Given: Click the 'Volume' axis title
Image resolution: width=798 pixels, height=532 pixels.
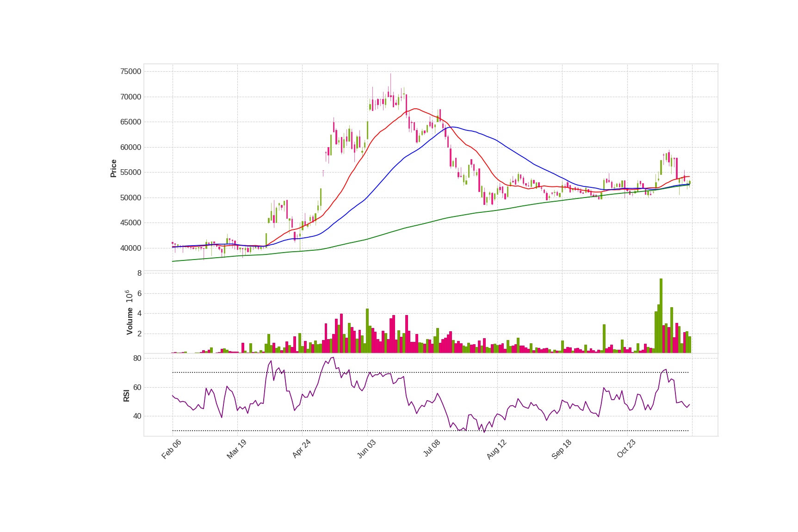Looking at the screenshot, I should [x=130, y=321].
